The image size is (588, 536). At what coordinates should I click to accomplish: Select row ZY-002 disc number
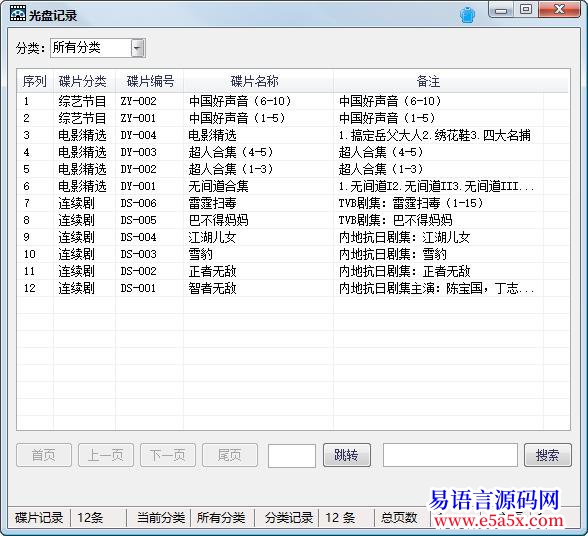pyautogui.click(x=138, y=101)
